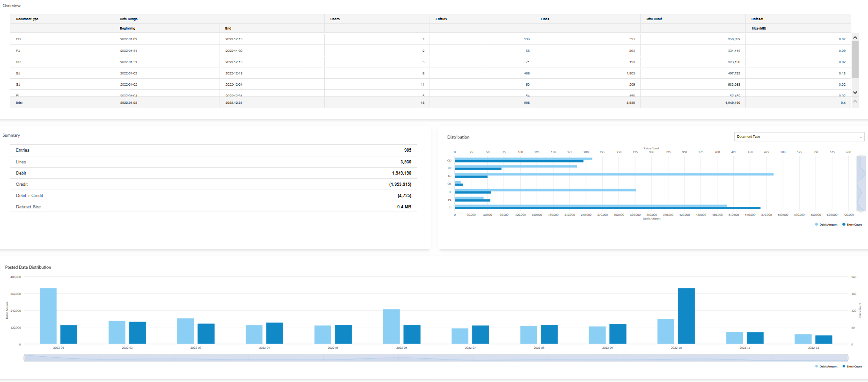Image resolution: width=868 pixels, height=382 pixels.
Task: Click the 2022-01 light blue Debit Amount bar
Action: click(48, 316)
